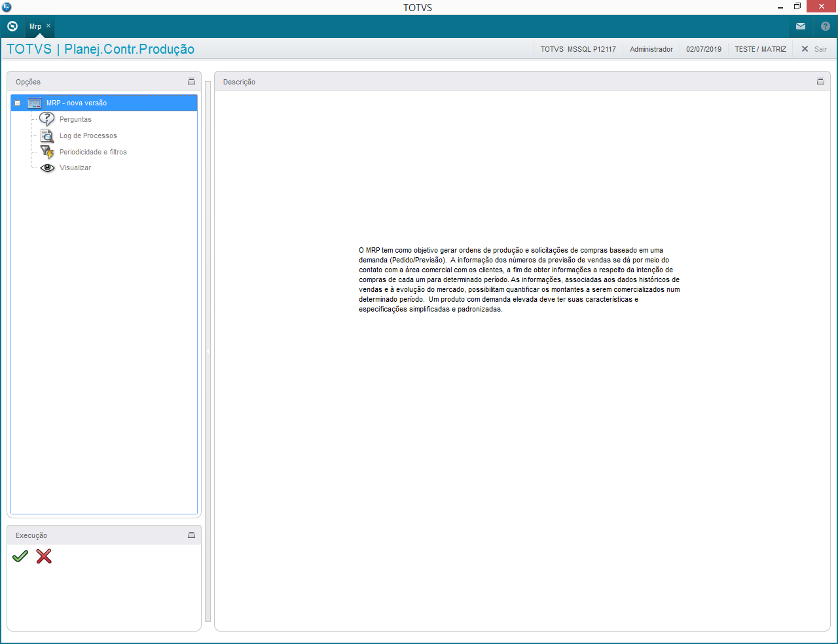
Task: Click the Perguntas question bubble icon
Action: point(47,119)
